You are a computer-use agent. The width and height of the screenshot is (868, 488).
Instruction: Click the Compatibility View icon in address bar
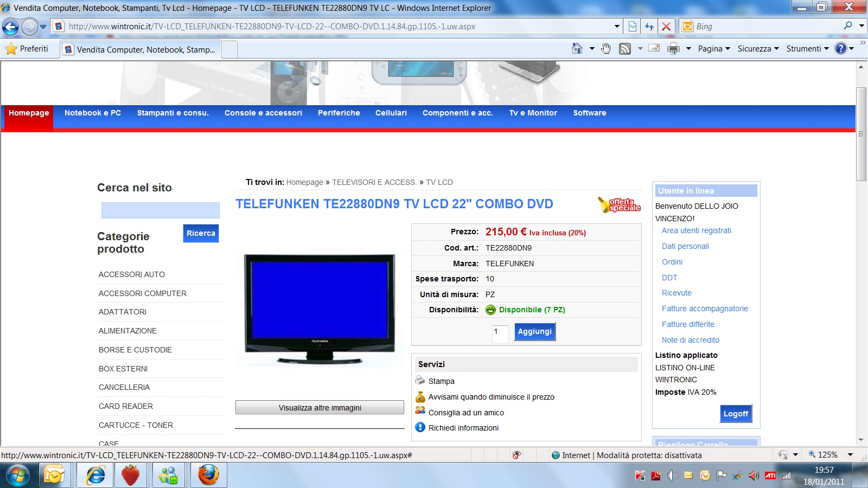[x=633, y=26]
